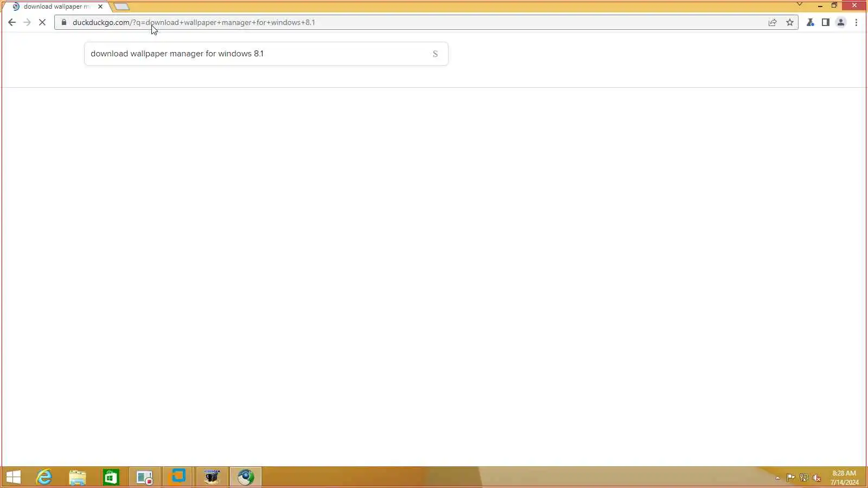Bookmark this page with the star icon
Screen dimensions: 868x488
click(790, 22)
